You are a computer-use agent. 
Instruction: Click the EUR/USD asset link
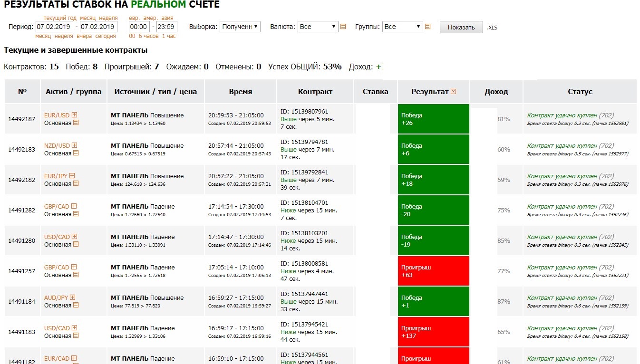(57, 115)
